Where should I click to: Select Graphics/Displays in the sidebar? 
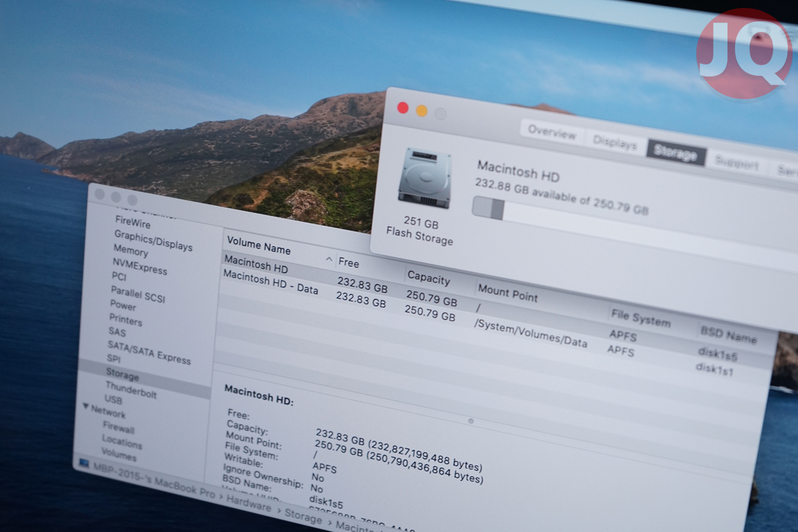153,240
